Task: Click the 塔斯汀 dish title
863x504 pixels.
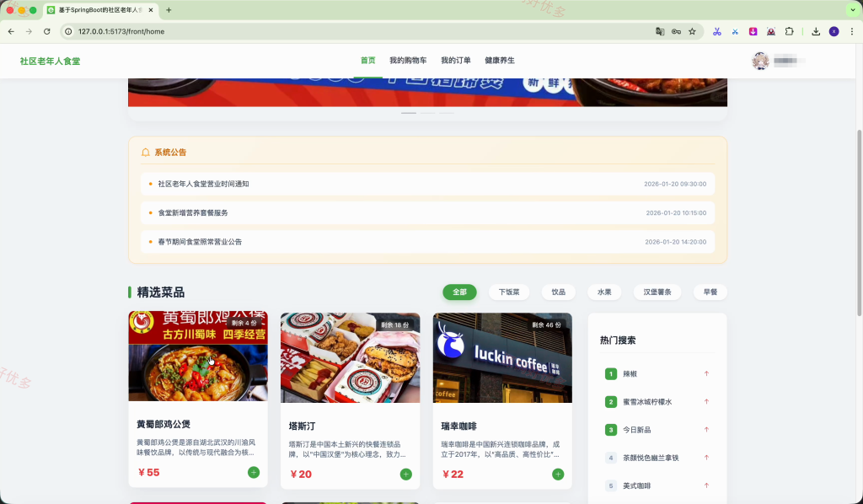Action: pos(303,426)
